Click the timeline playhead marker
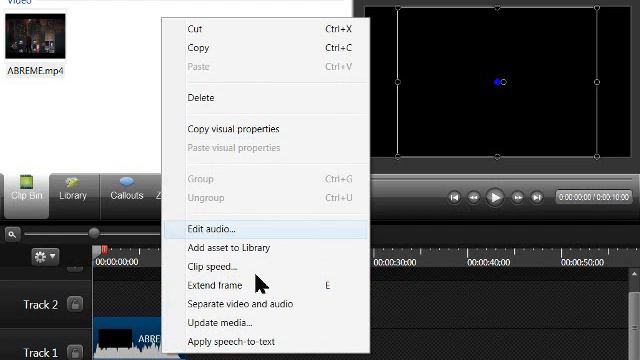The height and width of the screenshot is (360, 640). (104, 250)
